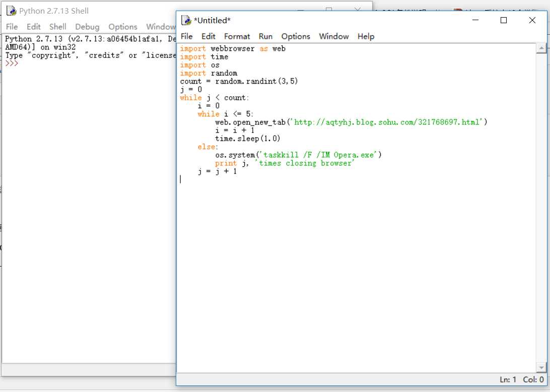This screenshot has width=550, height=392.
Task: Click the 'import time' line
Action: coord(204,57)
